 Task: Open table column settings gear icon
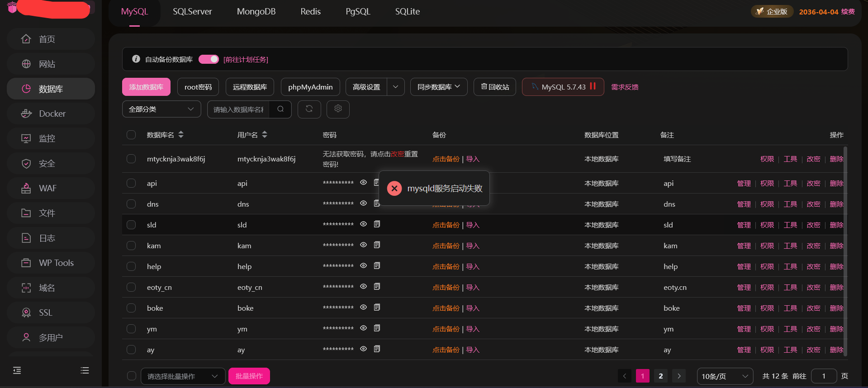pyautogui.click(x=338, y=109)
